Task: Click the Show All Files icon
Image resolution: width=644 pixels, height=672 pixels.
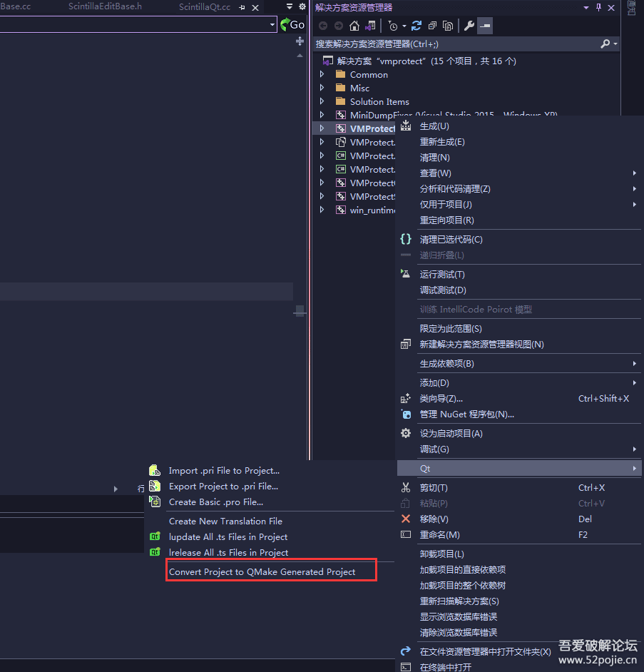Action: [448, 26]
